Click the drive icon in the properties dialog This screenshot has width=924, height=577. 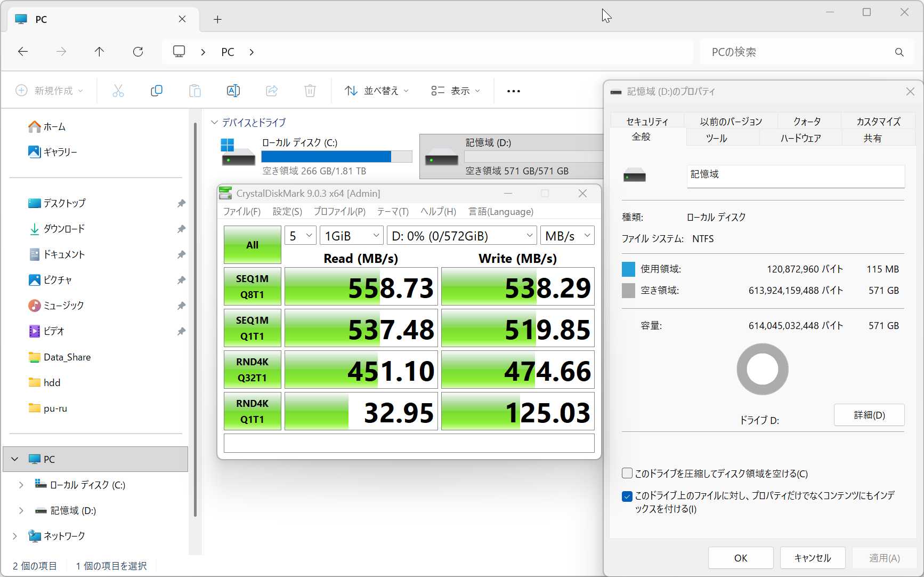635,175
